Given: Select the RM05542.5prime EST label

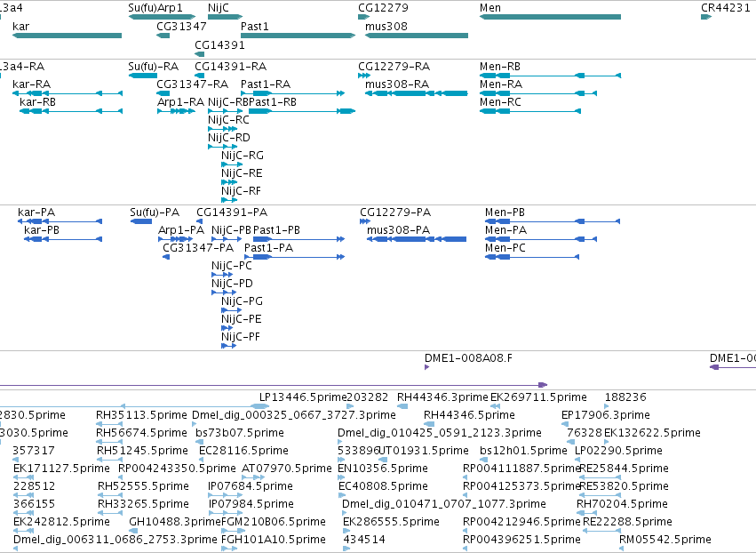Looking at the screenshot, I should [664, 540].
